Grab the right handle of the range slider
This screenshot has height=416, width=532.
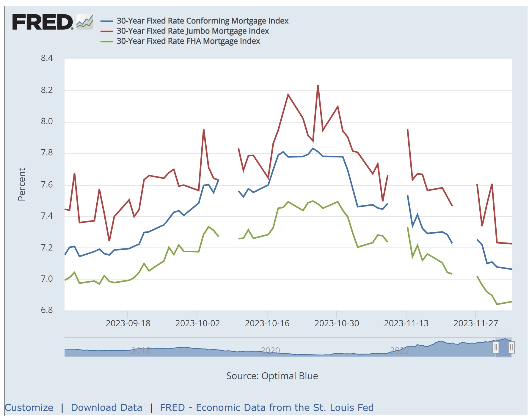tap(511, 347)
